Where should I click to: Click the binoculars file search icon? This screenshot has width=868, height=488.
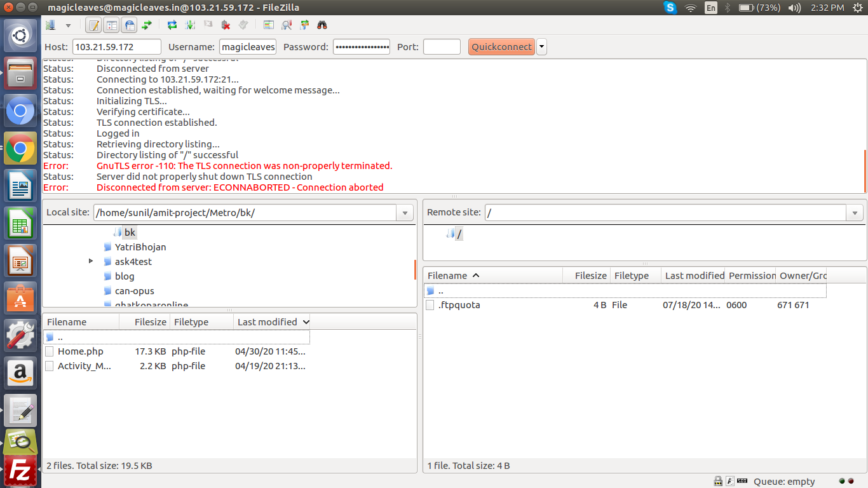(322, 25)
